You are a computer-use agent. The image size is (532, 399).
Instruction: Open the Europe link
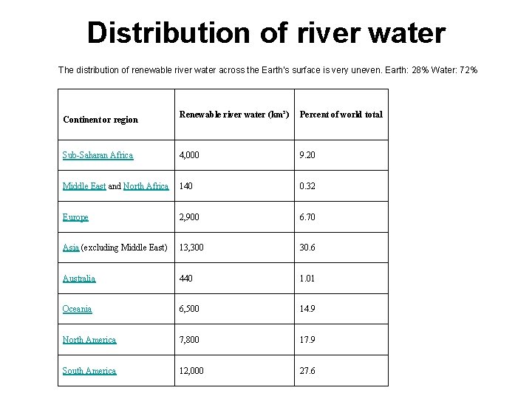pos(75,217)
